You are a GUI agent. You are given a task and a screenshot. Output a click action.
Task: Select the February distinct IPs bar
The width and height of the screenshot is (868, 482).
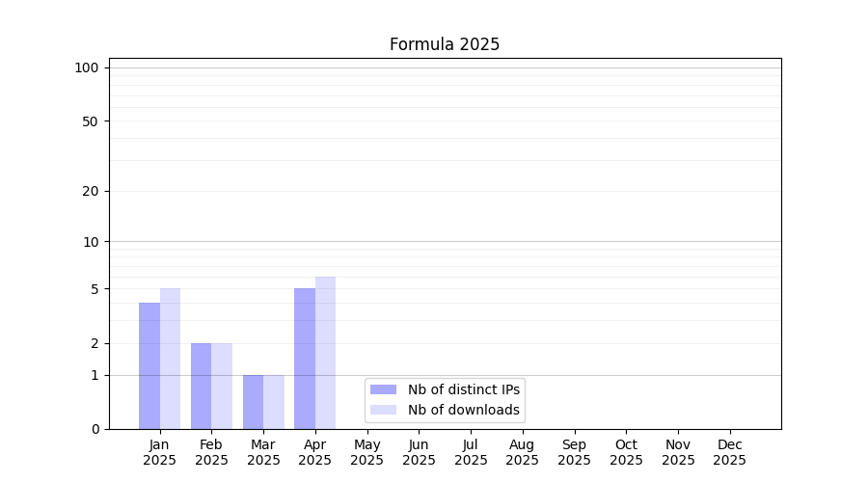(201, 386)
